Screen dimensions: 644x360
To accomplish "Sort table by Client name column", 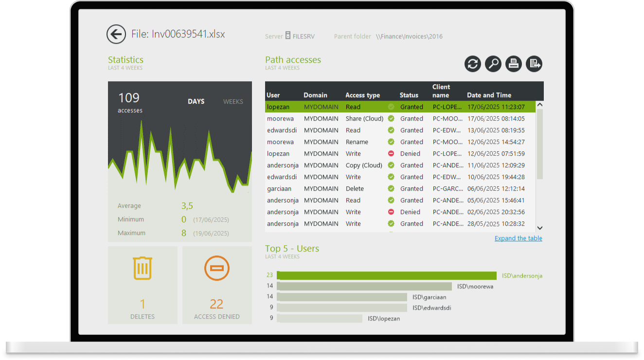I will coord(441,91).
